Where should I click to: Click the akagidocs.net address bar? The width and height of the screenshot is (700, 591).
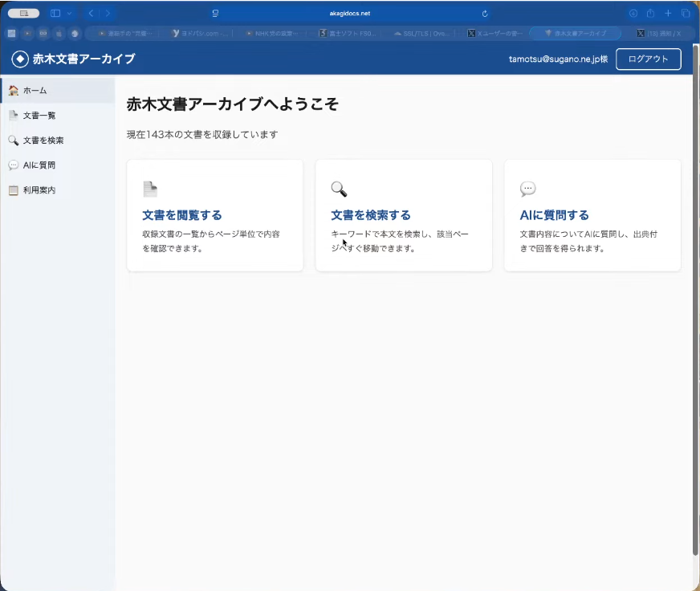coord(350,14)
